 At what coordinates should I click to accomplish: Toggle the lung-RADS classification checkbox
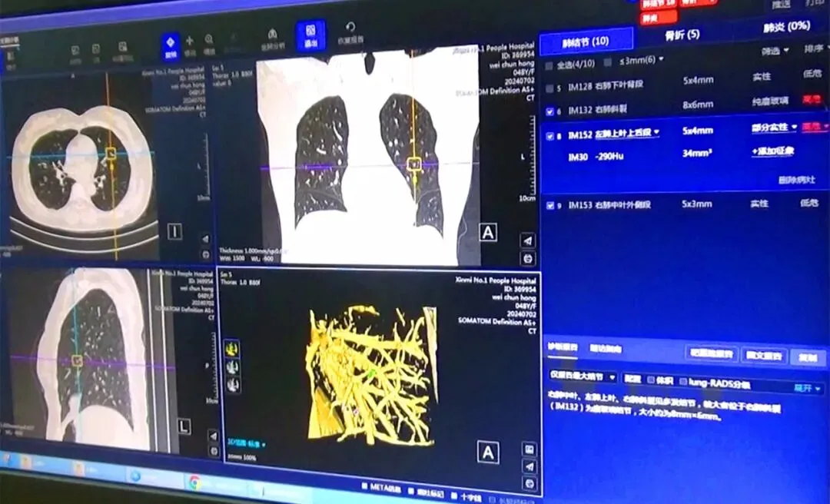(x=683, y=381)
